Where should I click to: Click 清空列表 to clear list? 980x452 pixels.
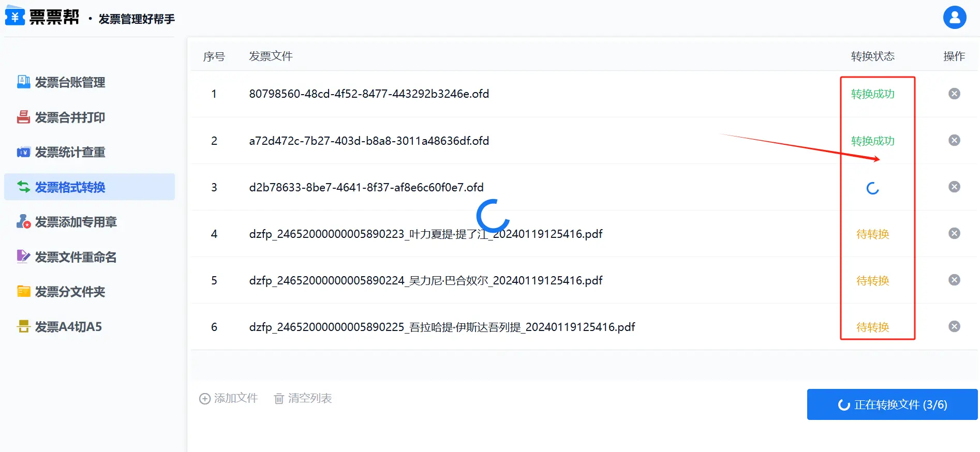pos(303,398)
